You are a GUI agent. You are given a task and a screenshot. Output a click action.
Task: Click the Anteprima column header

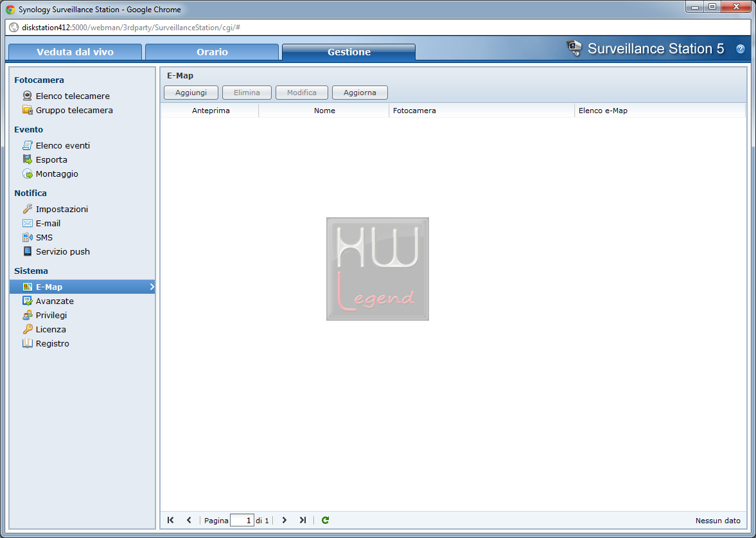point(210,111)
